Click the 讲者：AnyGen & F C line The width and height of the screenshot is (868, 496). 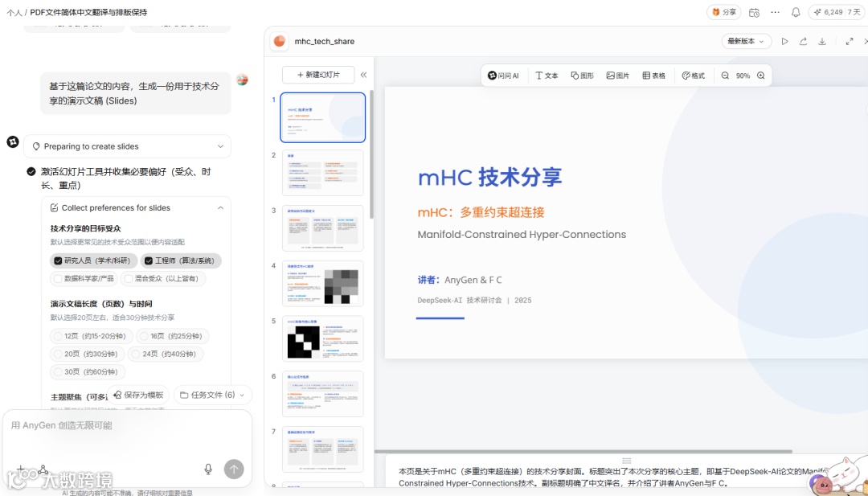pos(460,280)
